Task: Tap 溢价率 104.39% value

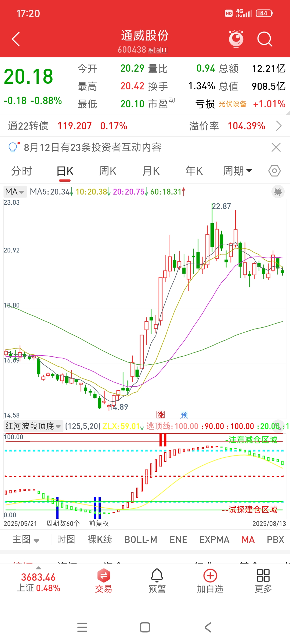Action: tap(247, 126)
